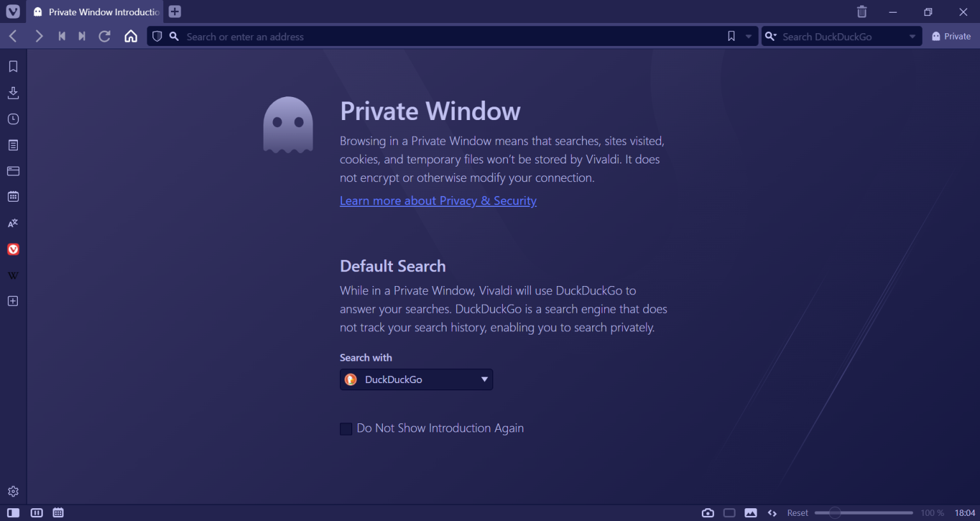The width and height of the screenshot is (980, 521).
Task: Expand the DuckDuckGo Search with dropdown
Action: coord(416,379)
